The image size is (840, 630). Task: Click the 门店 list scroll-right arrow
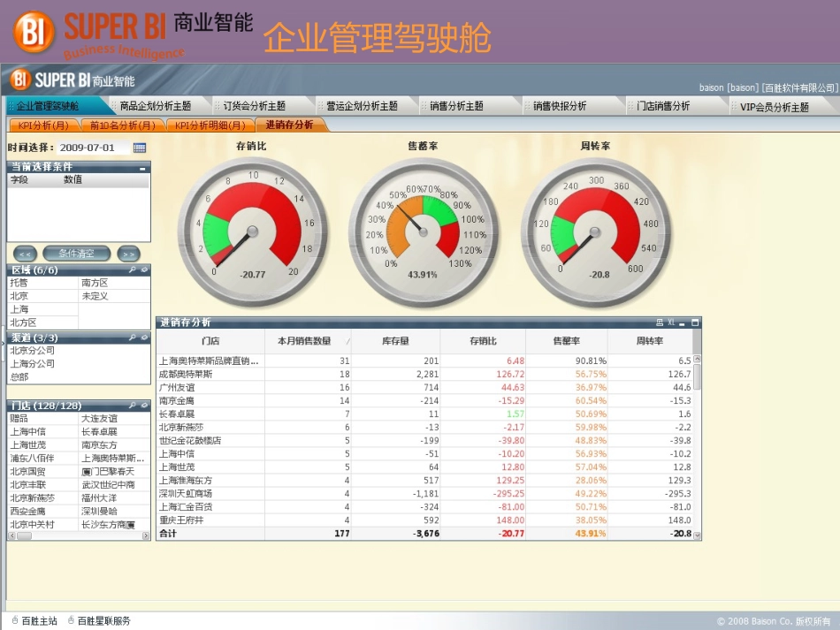click(x=146, y=535)
